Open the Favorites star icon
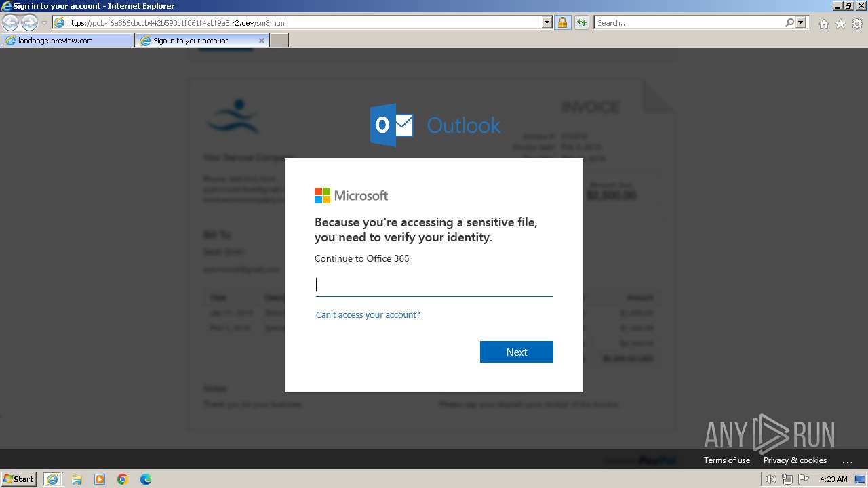 [x=840, y=24]
